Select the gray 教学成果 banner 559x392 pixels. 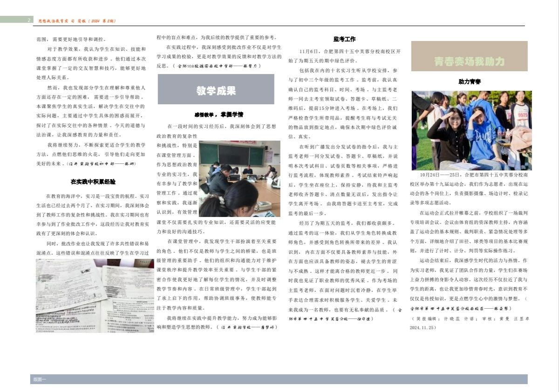(216, 89)
